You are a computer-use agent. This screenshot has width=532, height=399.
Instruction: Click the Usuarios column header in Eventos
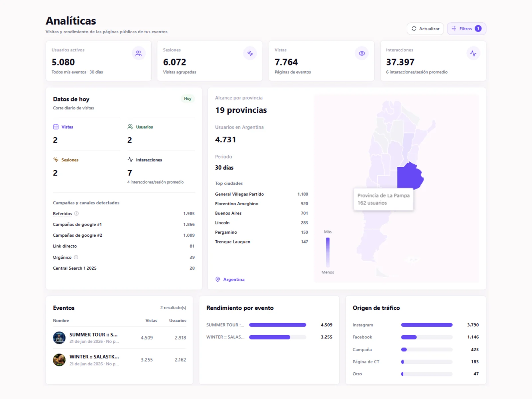(x=178, y=321)
